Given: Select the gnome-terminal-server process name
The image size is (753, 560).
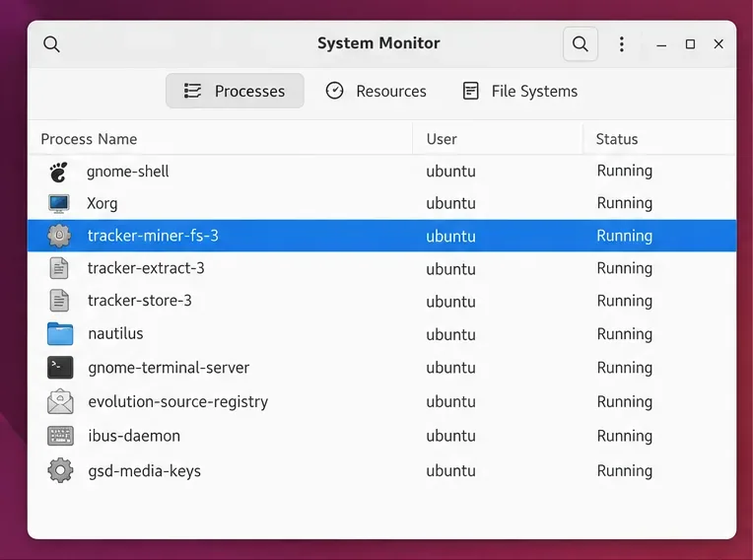Looking at the screenshot, I should coord(169,368).
